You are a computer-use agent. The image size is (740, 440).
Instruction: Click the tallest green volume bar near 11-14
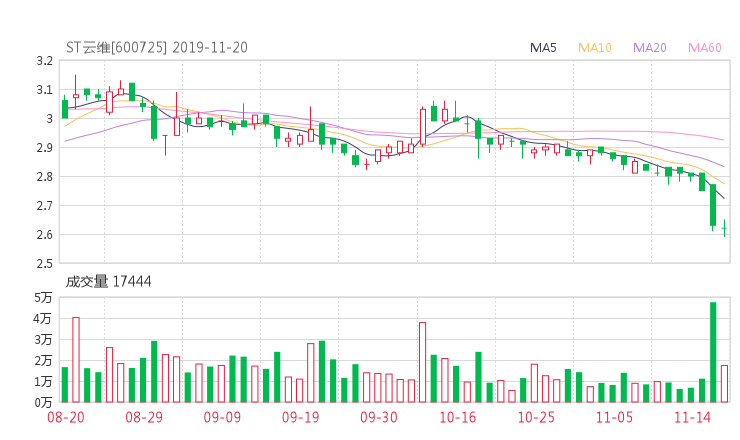713,352
